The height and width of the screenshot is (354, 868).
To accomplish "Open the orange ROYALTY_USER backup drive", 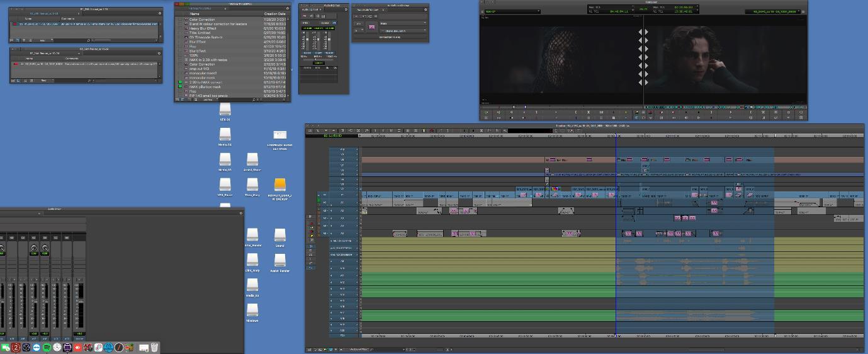I will [x=280, y=184].
